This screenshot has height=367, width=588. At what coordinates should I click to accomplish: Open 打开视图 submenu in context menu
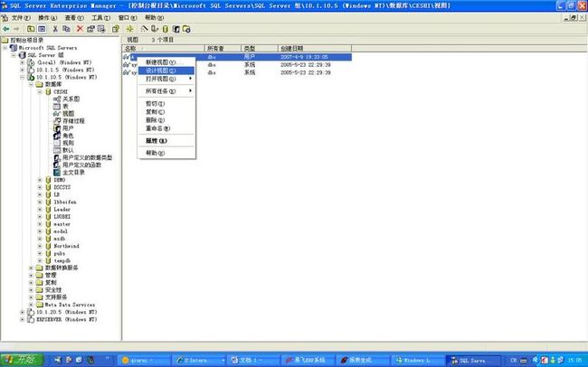point(166,79)
